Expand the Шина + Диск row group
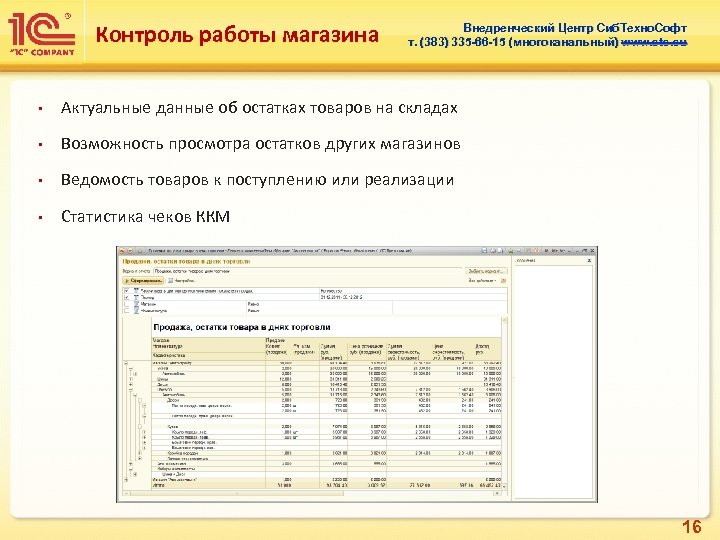The image size is (720, 540). click(135, 474)
